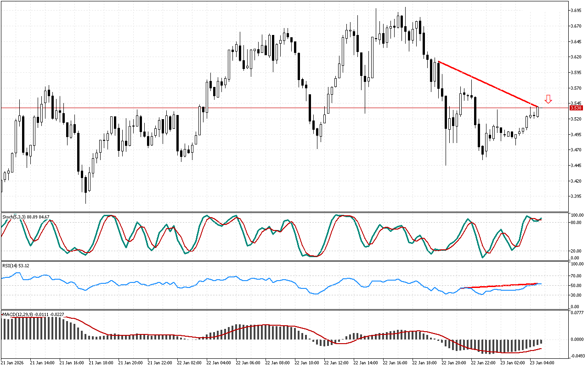Click the 3.620 price scale label
588x368 pixels.
click(576, 57)
